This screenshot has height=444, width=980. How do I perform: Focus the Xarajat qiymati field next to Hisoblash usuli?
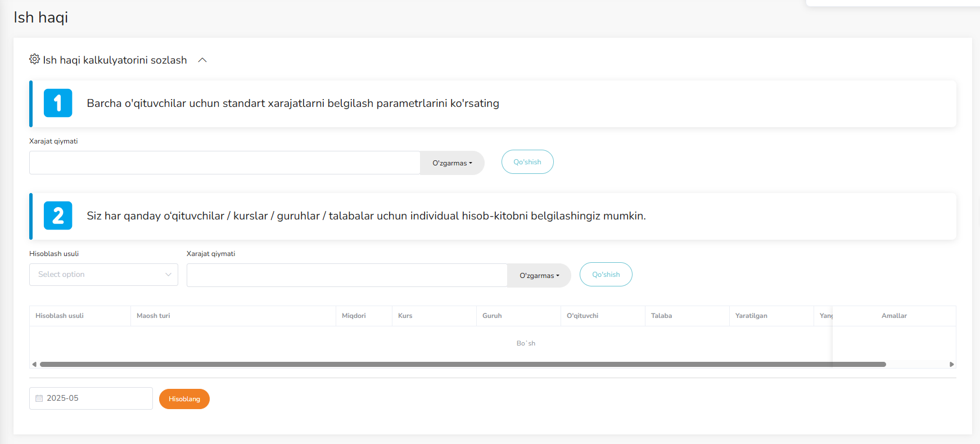point(346,275)
